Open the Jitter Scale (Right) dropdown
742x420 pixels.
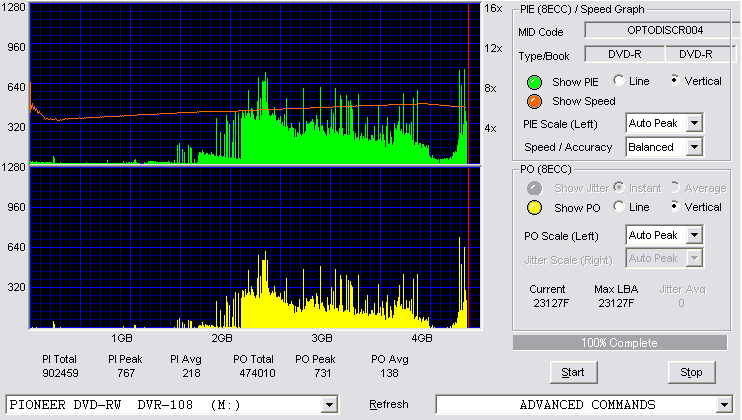[694, 258]
